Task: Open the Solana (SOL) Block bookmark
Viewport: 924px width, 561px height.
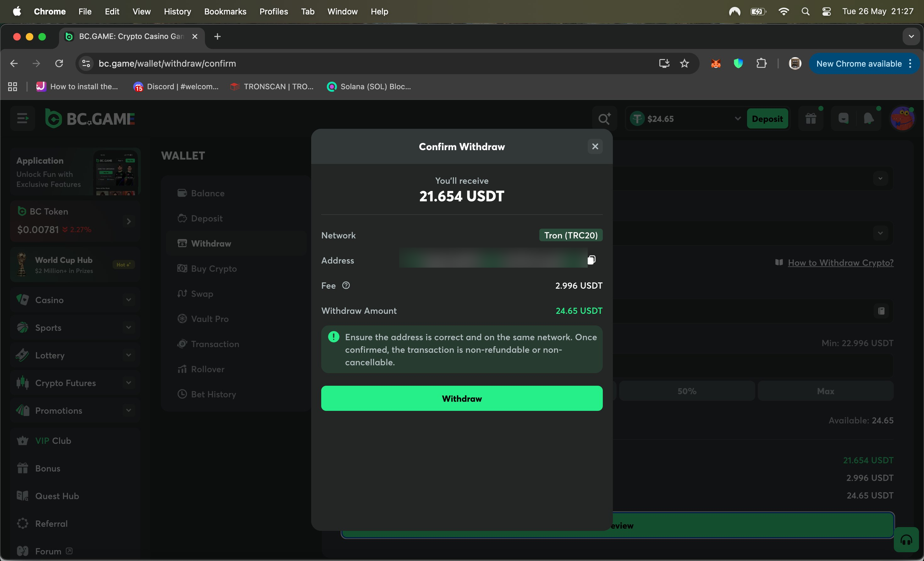Action: tap(369, 87)
